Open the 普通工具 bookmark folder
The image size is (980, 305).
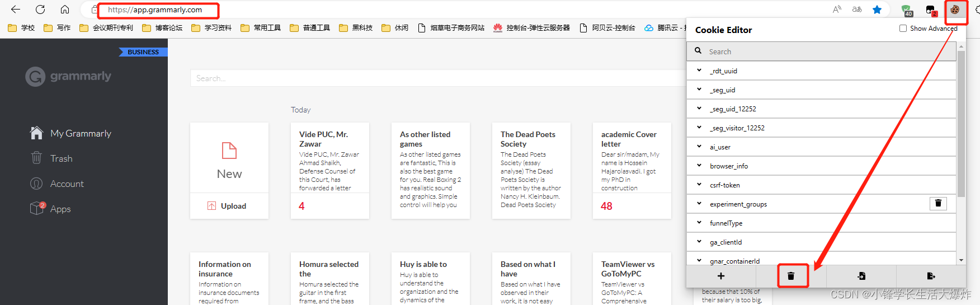click(x=310, y=27)
